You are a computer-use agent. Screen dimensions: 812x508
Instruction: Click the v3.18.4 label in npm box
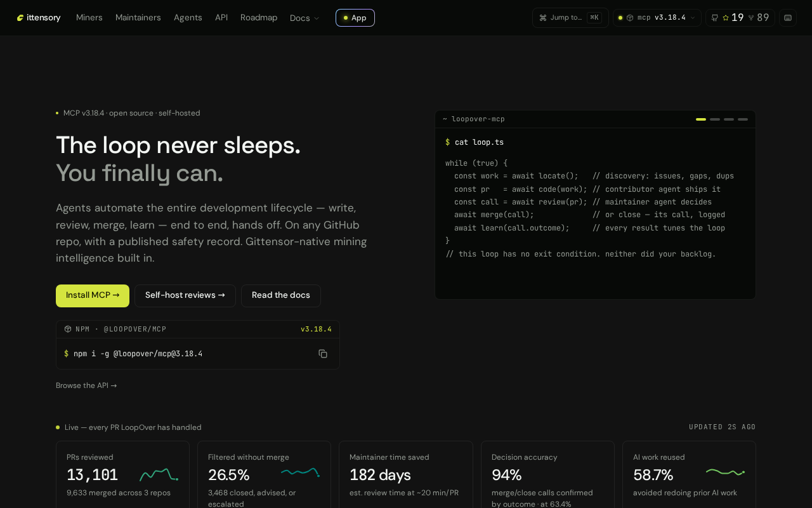316,329
